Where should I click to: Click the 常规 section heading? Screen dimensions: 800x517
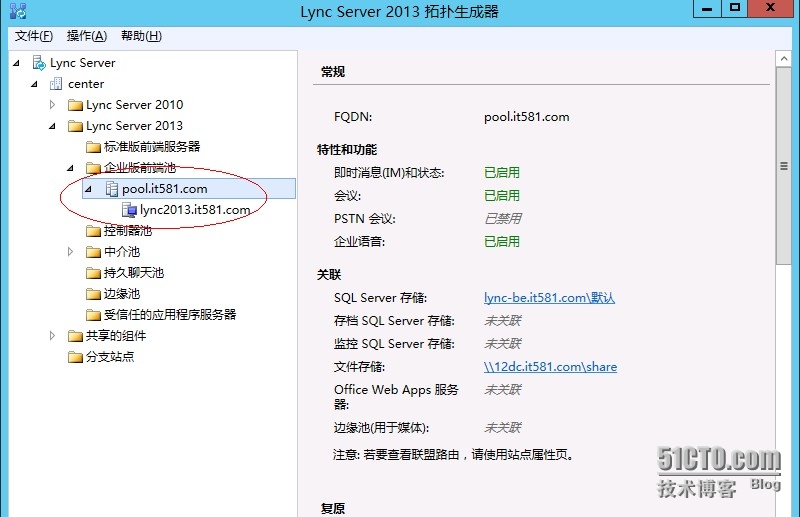pyautogui.click(x=333, y=72)
